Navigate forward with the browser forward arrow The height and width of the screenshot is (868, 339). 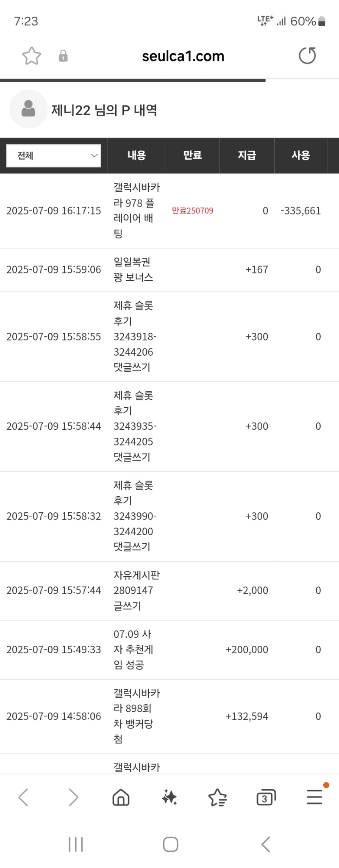73,797
